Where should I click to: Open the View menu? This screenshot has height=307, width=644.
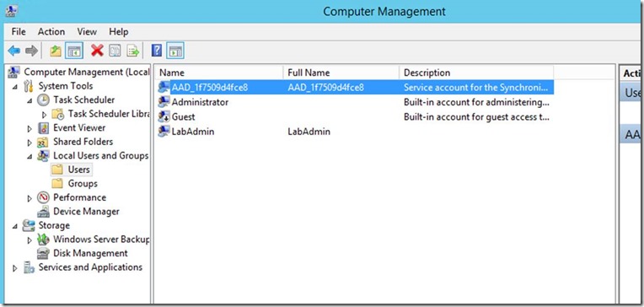click(x=87, y=32)
